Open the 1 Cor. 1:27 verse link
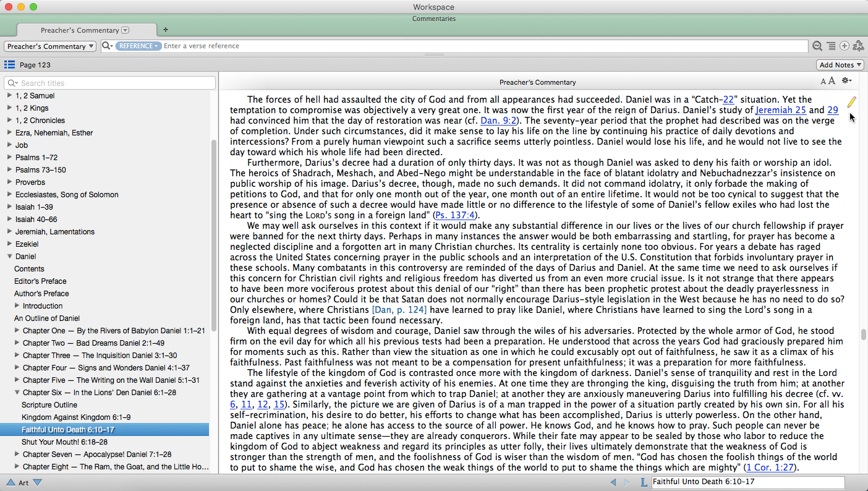Image resolution: width=868 pixels, height=491 pixels. [770, 468]
